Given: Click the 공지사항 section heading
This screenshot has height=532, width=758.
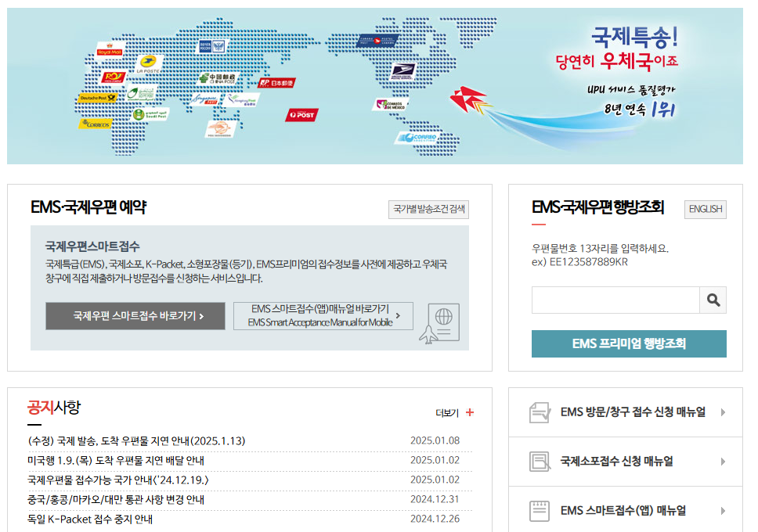Looking at the screenshot, I should tap(54, 408).
